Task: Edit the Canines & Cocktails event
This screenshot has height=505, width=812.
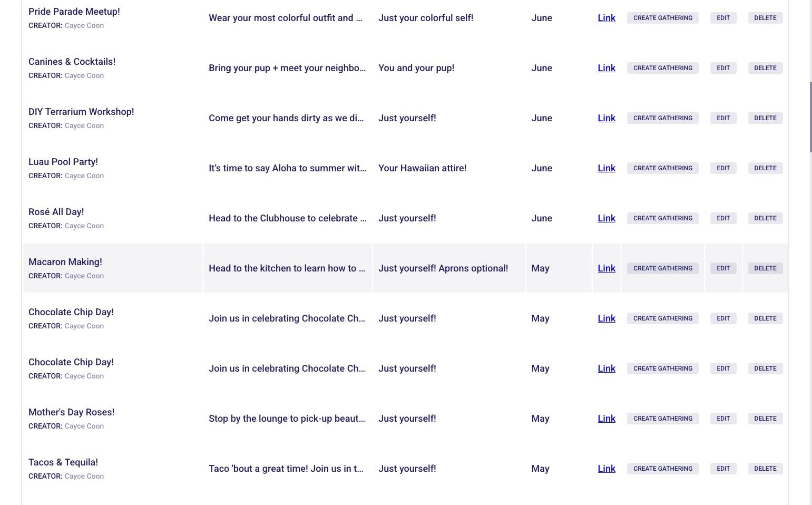Action: [x=723, y=68]
